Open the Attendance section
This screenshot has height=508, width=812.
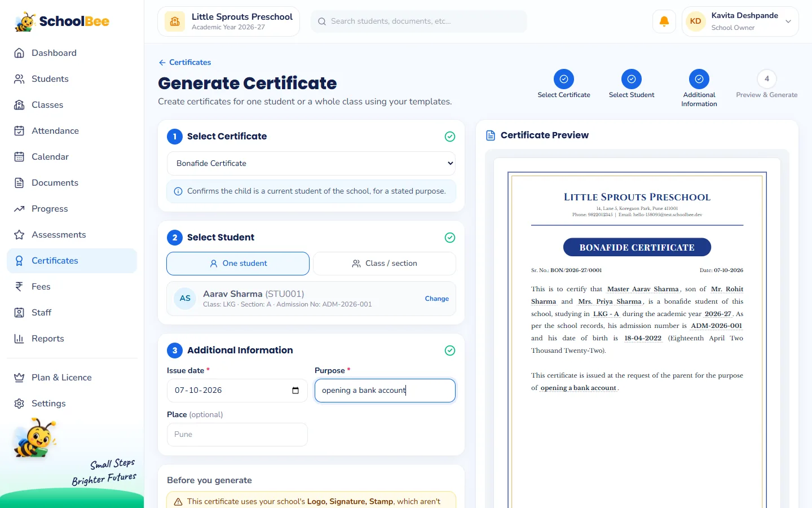tap(72, 131)
